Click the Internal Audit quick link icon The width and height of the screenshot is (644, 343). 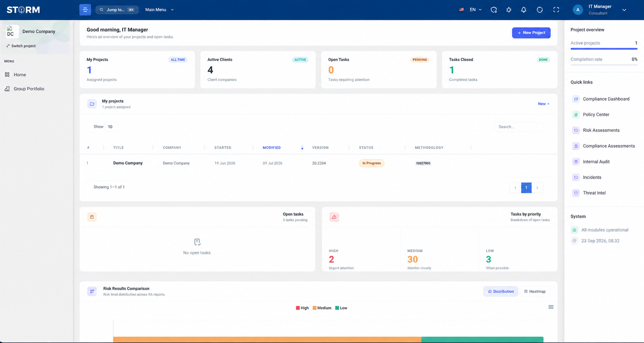(x=576, y=162)
